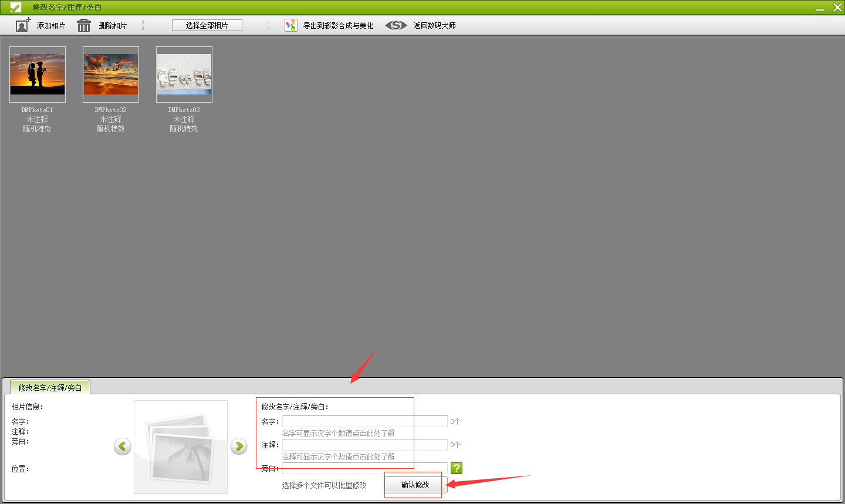Select the DMPhoto02 beach sunset thumbnail
The width and height of the screenshot is (845, 504).
[111, 75]
